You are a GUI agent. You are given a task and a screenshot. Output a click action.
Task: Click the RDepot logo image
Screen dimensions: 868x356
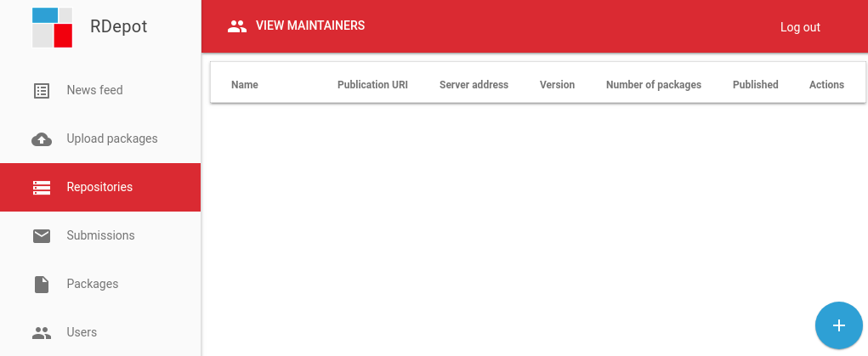[52, 27]
